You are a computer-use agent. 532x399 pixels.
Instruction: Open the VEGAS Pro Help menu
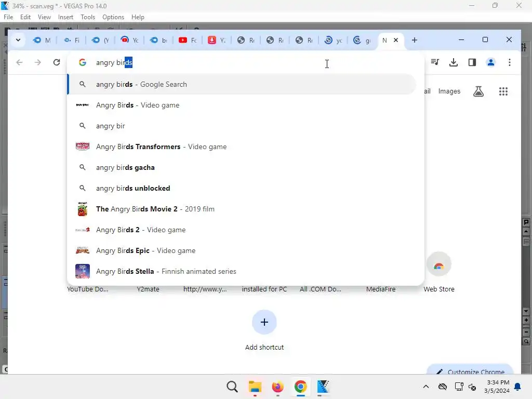pos(137,17)
